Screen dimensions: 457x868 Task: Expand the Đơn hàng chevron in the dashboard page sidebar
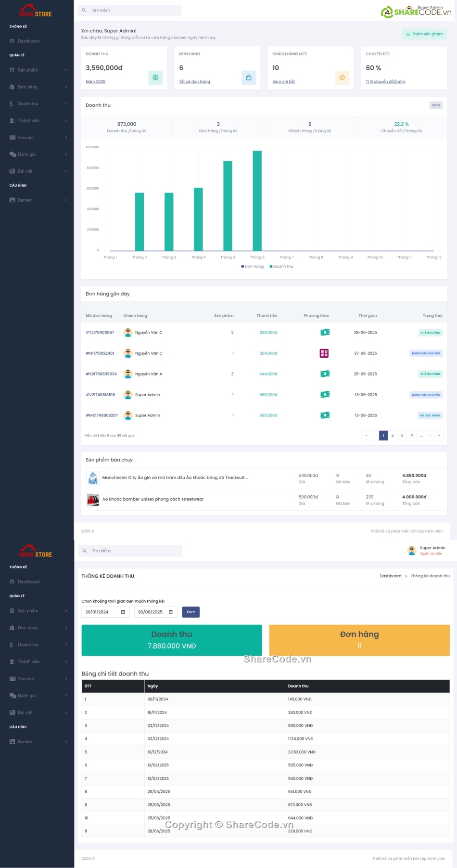click(66, 87)
